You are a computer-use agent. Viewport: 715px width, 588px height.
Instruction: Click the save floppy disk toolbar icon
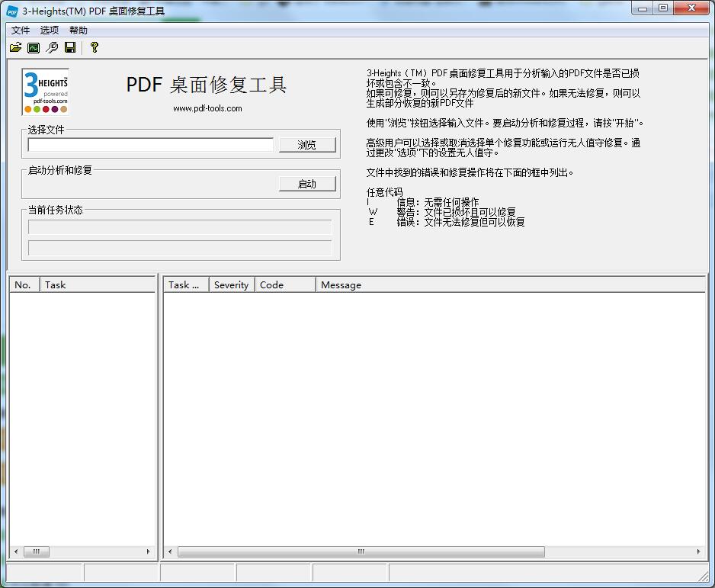(70, 47)
